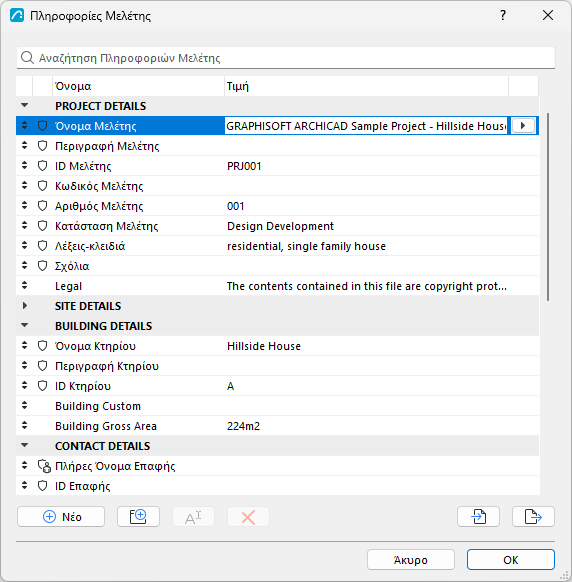Select the Λέξεις-κλειδιά row name
This screenshot has height=582, width=572.
(90, 246)
